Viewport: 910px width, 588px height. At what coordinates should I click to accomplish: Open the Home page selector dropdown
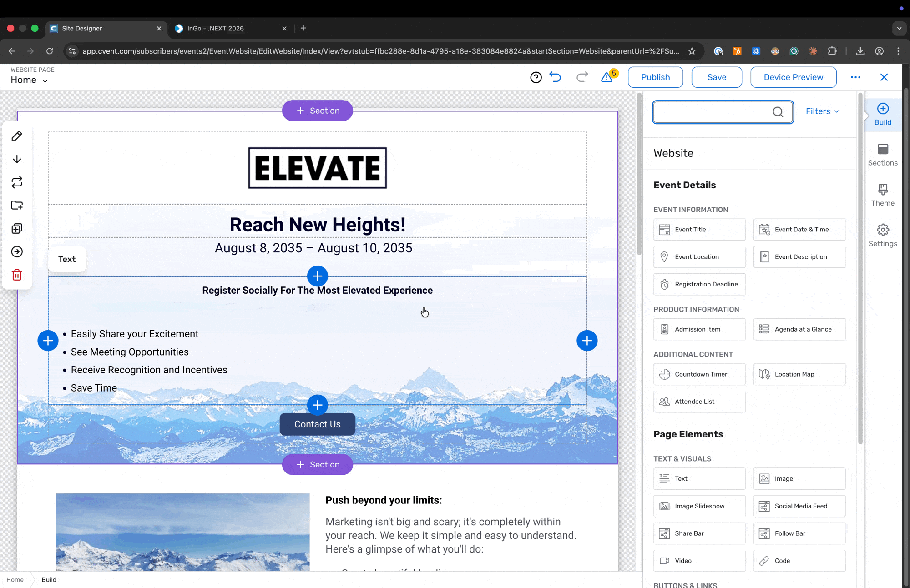point(29,80)
